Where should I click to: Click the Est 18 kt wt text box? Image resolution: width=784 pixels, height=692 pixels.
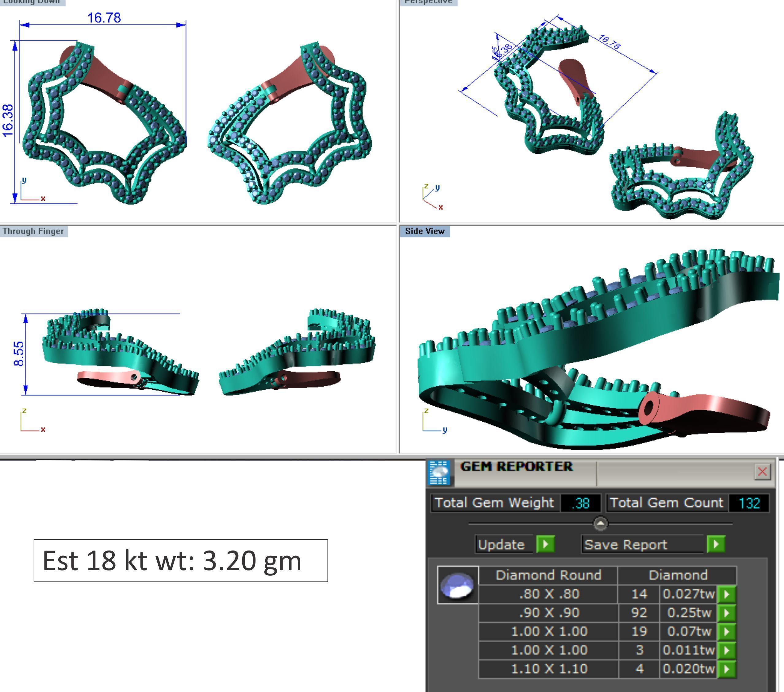click(181, 560)
